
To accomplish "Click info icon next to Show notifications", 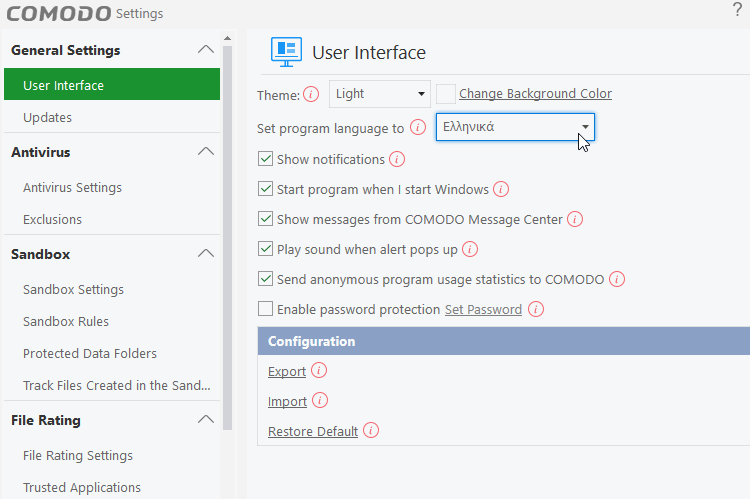I will click(397, 159).
